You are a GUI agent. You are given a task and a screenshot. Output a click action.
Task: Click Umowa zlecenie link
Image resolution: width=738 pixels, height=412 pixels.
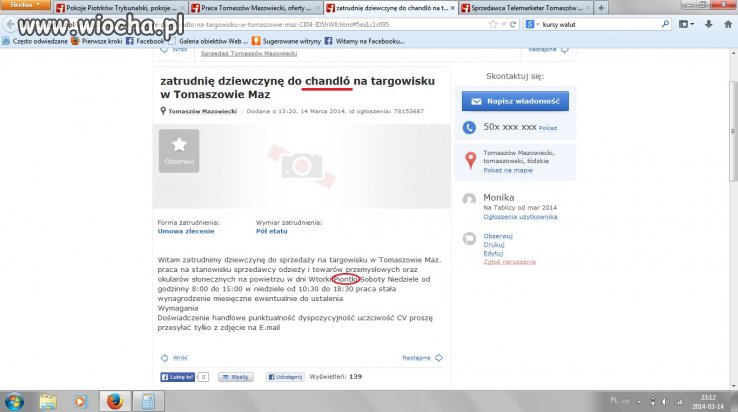coord(186,231)
